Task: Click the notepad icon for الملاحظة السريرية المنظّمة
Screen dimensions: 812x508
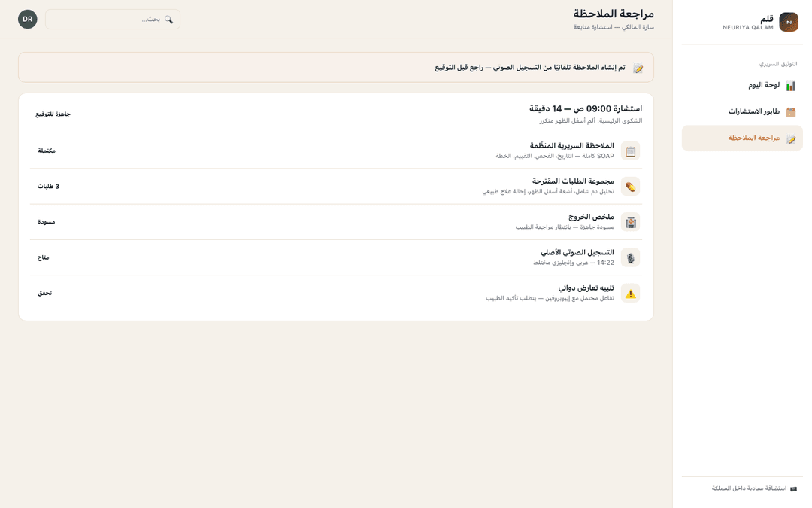Action: click(630, 151)
